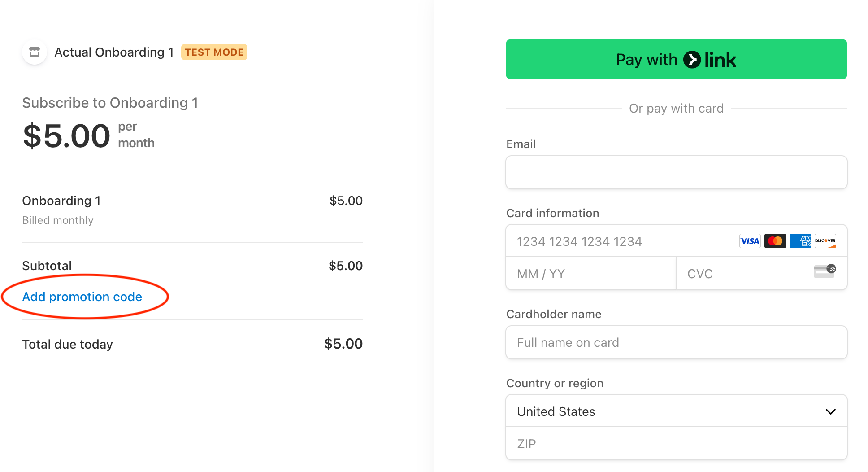Click the American Express logo
The height and width of the screenshot is (472, 868).
pyautogui.click(x=800, y=241)
